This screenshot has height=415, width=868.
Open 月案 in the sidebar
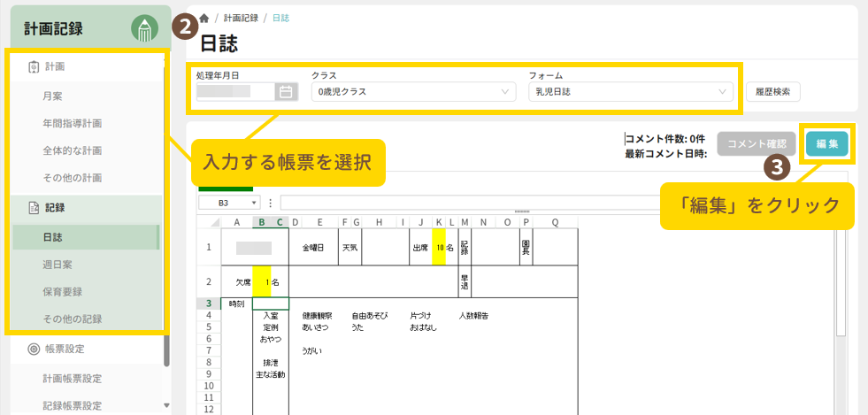click(x=53, y=96)
